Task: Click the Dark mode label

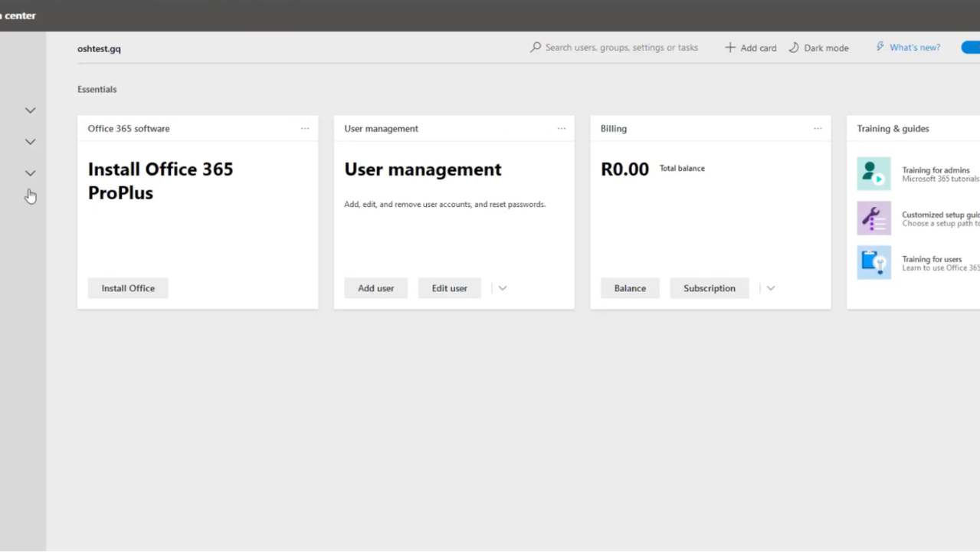Action: pos(826,48)
